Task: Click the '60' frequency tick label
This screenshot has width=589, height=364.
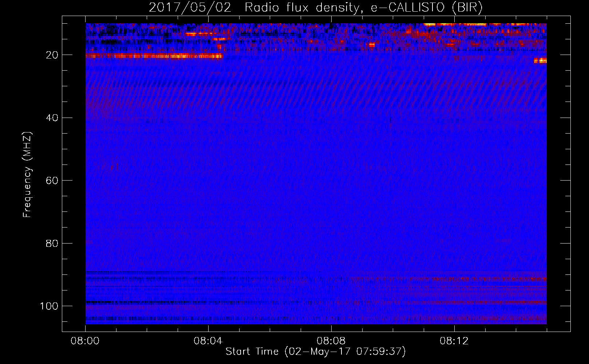Action: 52,181
